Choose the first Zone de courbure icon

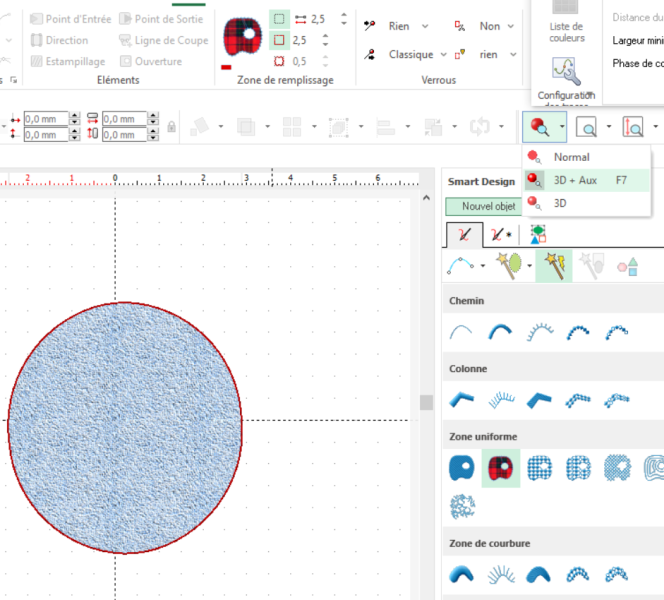click(x=462, y=575)
